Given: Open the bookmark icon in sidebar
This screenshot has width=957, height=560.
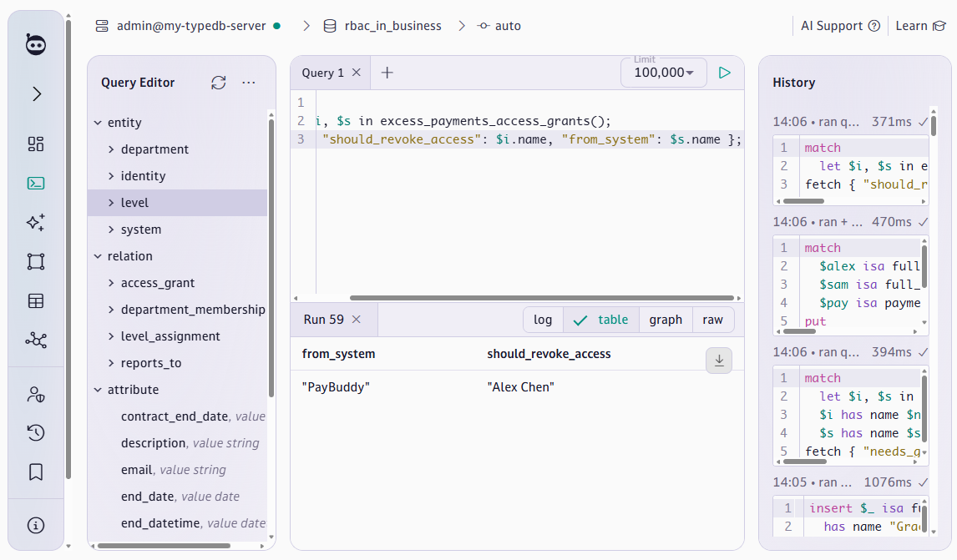Looking at the screenshot, I should pyautogui.click(x=36, y=472).
